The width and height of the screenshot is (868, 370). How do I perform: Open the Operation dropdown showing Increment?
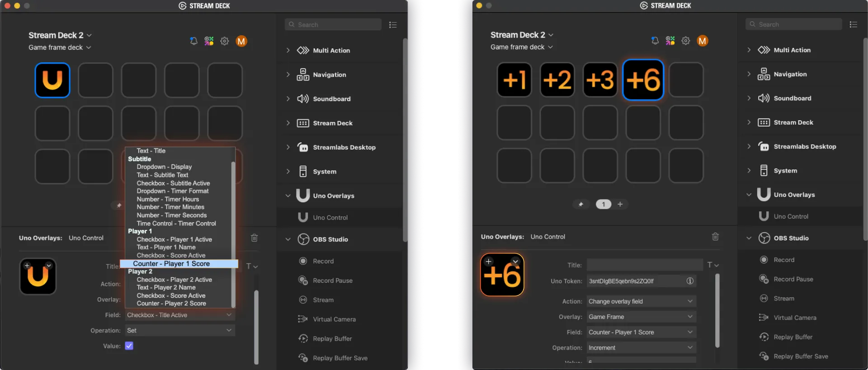pos(641,347)
